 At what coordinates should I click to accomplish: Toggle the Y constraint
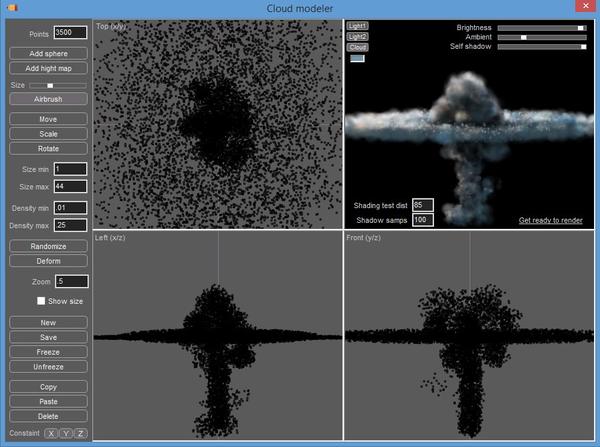66,433
